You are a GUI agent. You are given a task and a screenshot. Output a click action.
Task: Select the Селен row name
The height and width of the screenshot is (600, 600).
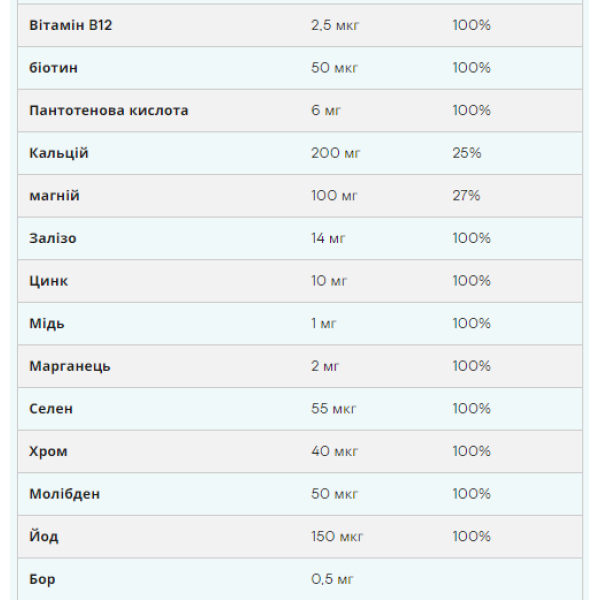click(x=51, y=409)
